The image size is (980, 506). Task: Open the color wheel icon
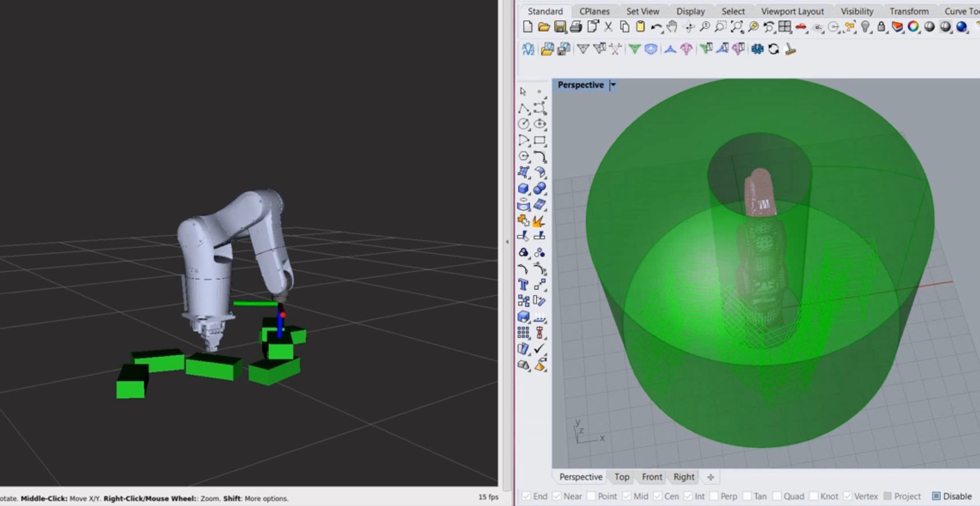click(914, 26)
